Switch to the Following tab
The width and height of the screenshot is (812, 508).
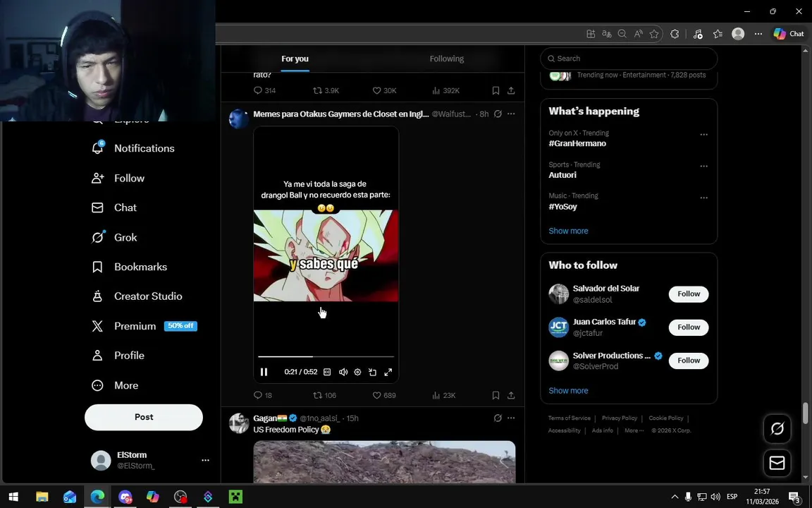tap(447, 59)
